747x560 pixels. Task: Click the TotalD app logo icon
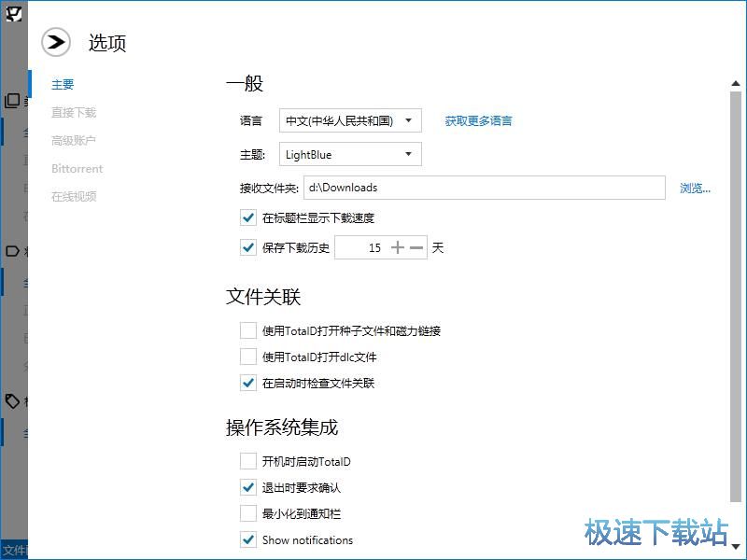(13, 12)
